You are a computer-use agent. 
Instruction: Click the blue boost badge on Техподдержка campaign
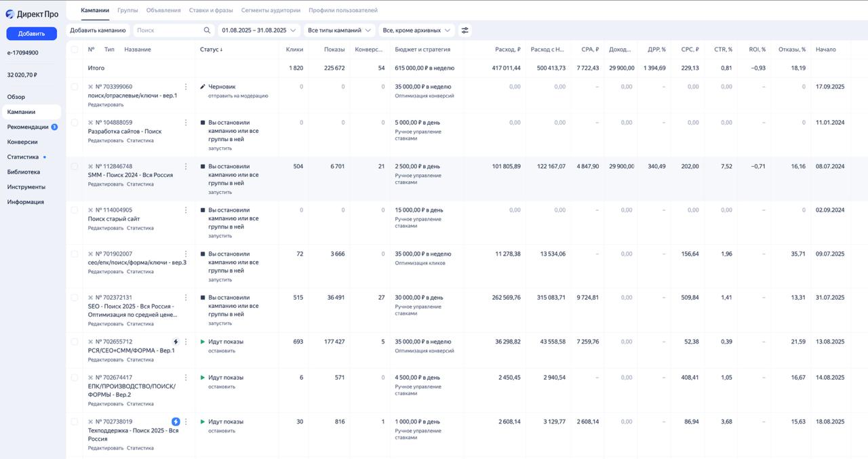click(x=176, y=421)
